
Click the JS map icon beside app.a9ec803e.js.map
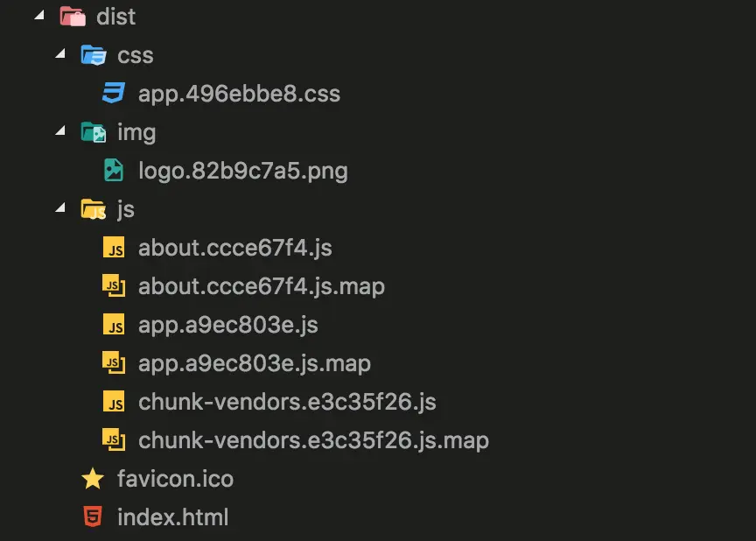pos(114,363)
